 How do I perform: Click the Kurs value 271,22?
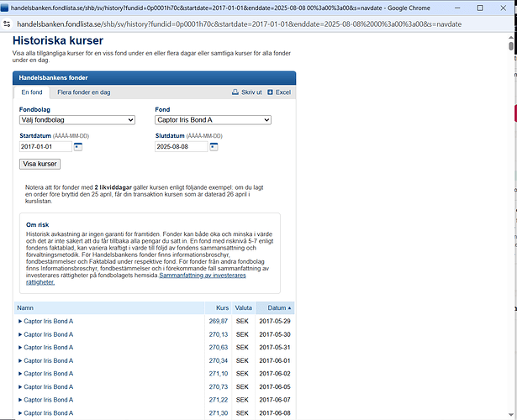pyautogui.click(x=219, y=400)
